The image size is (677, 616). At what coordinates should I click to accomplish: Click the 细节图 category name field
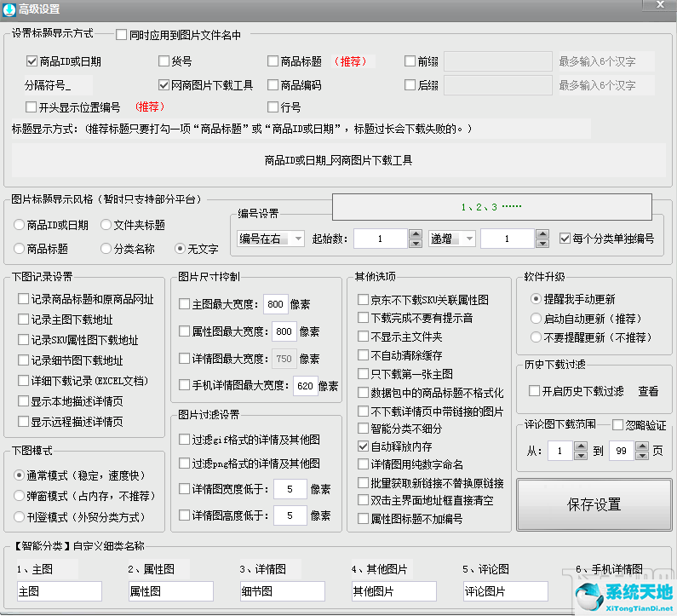point(283,591)
